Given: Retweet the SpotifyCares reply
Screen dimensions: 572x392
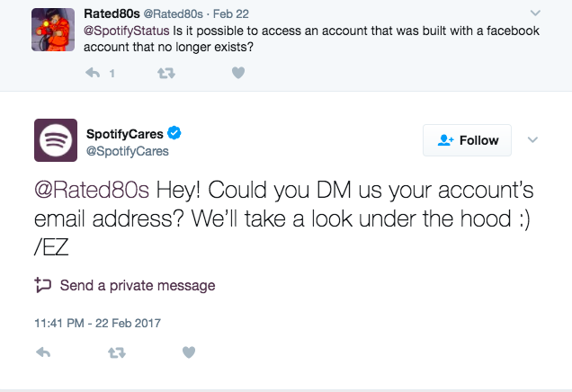Looking at the screenshot, I should click(116, 353).
